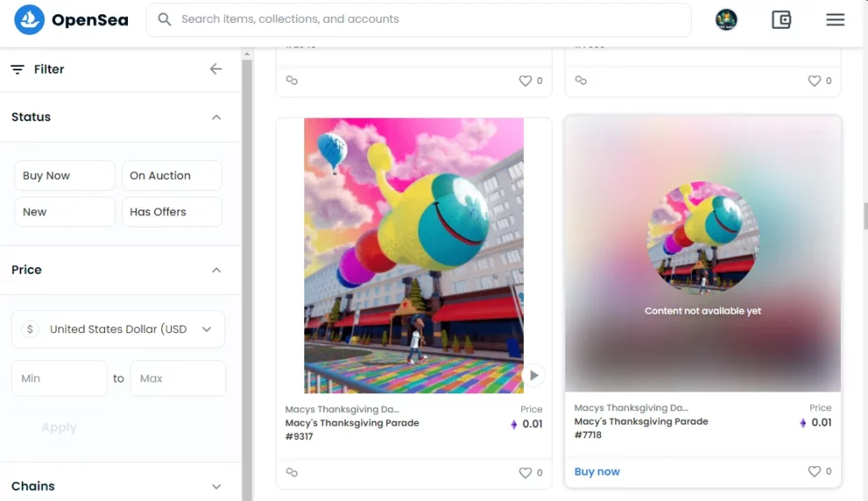Image resolution: width=868 pixels, height=501 pixels.
Task: Click Ethereum icon beside #9317 price
Action: [514, 425]
